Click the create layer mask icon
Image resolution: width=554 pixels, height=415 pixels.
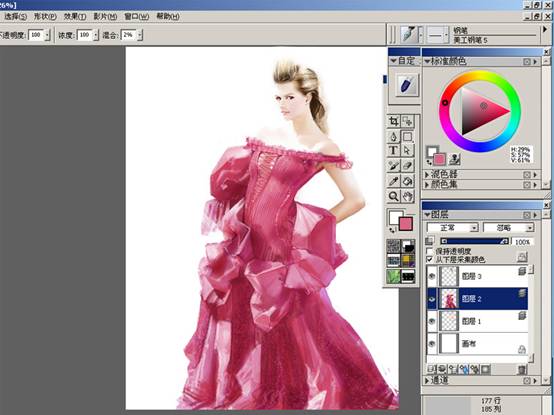point(486,369)
